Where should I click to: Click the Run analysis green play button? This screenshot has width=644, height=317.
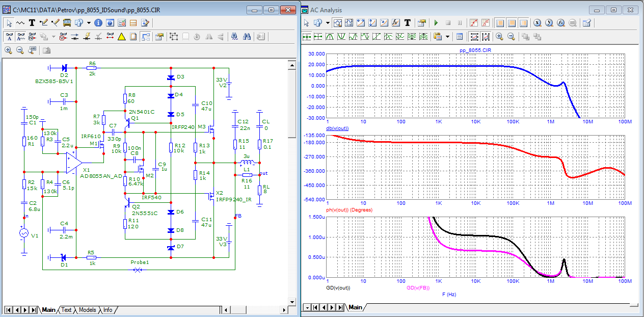(x=436, y=23)
